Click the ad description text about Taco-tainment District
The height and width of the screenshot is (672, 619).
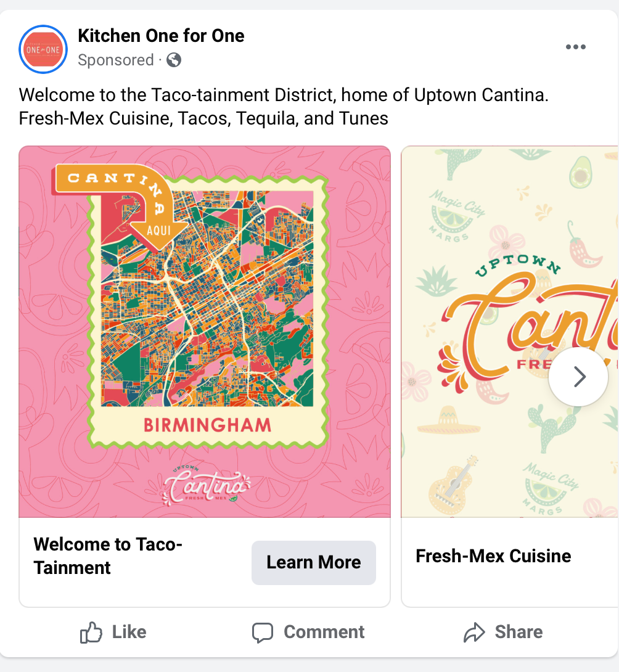pyautogui.click(x=284, y=107)
